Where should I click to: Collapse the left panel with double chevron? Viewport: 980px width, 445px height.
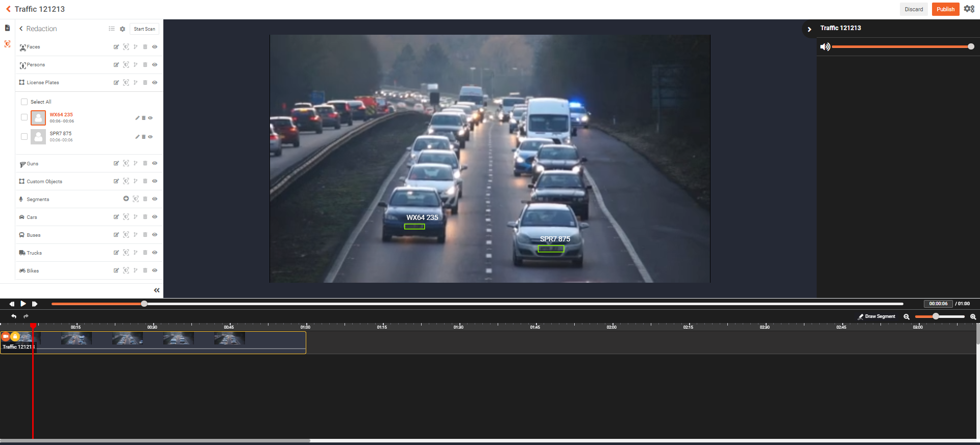coord(157,290)
